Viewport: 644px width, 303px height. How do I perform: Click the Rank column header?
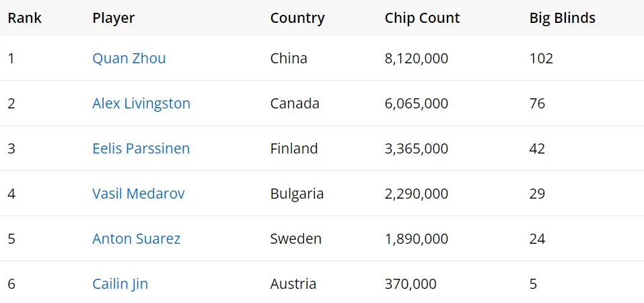point(25,18)
